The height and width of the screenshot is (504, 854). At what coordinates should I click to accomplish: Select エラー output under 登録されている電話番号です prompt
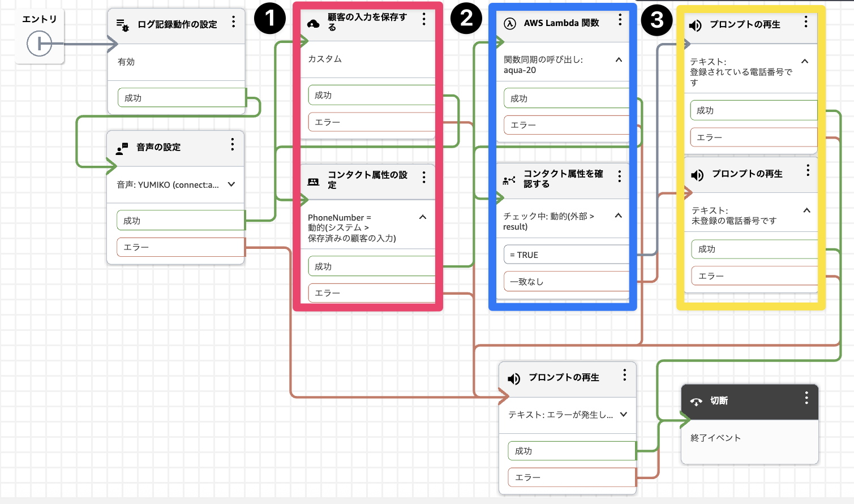point(754,137)
